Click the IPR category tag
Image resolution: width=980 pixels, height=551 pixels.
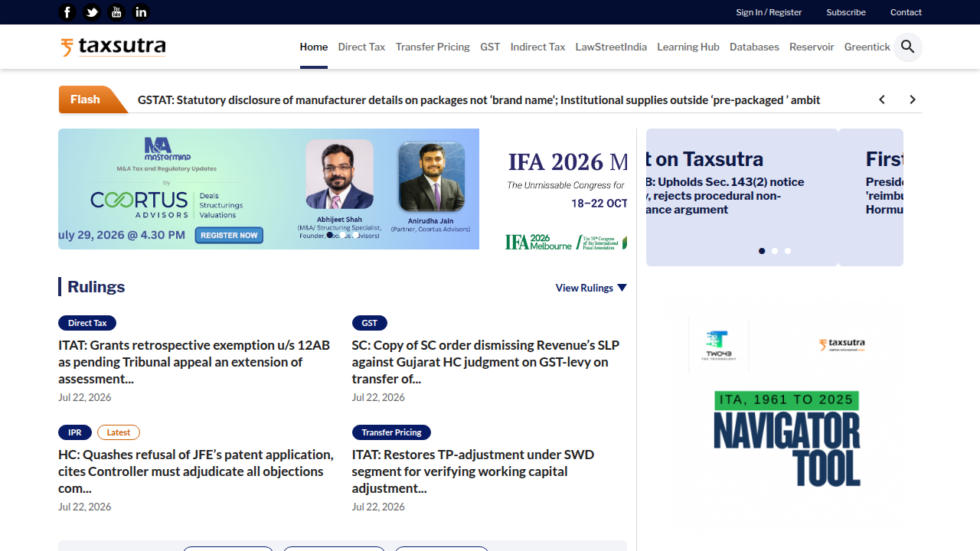point(75,432)
